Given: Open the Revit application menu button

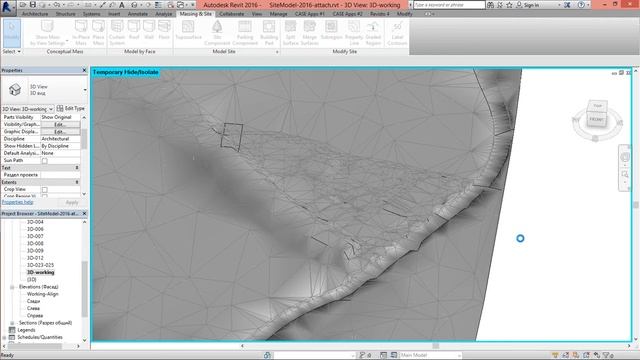Looking at the screenshot, I should tap(7, 7).
